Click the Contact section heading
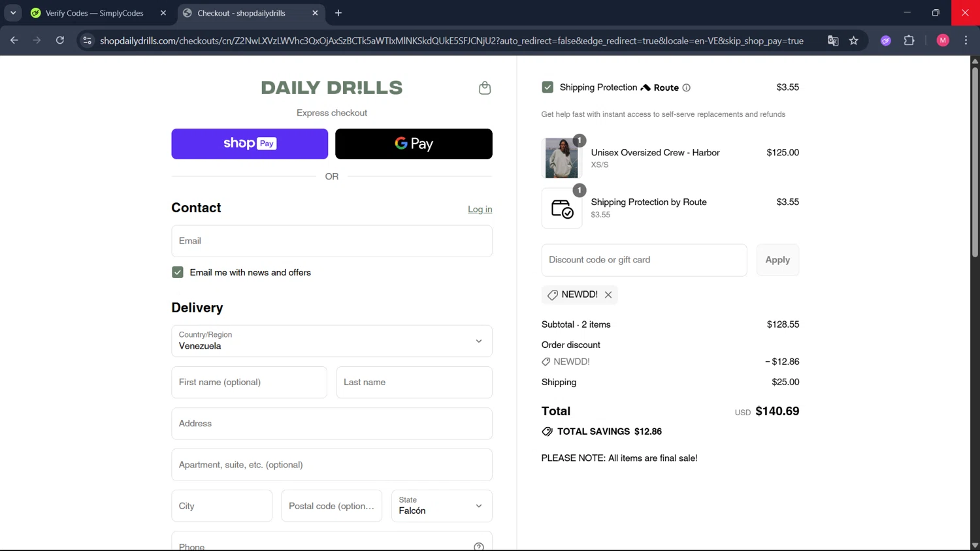Screen dimensions: 980x551 tap(196, 208)
